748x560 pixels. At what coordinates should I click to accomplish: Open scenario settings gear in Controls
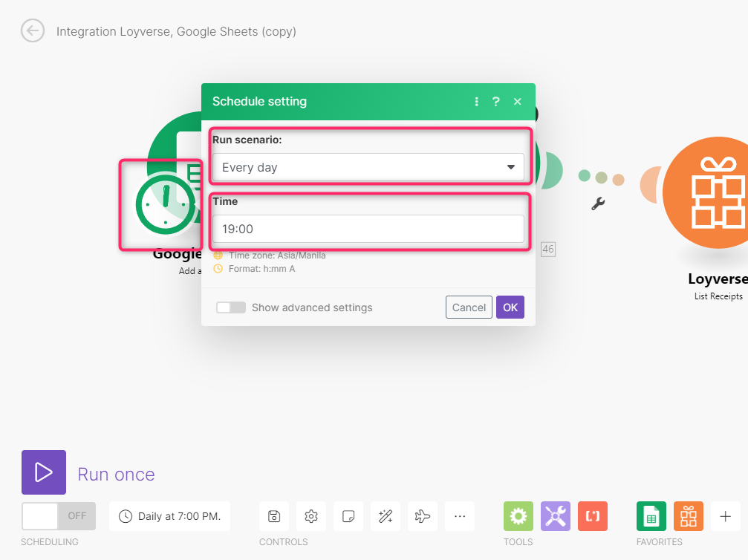[310, 515]
